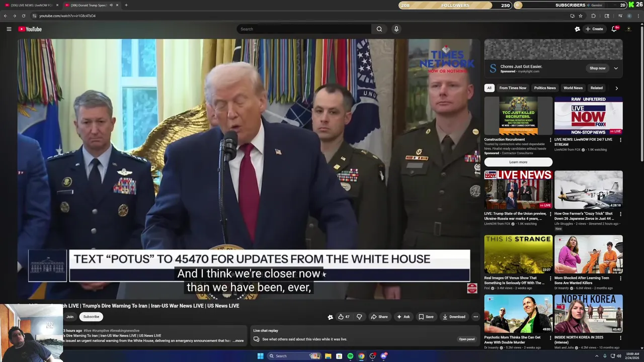644x362 pixels.
Task: Expand the Chores Just Got Easier ad chevron
Action: (x=616, y=68)
